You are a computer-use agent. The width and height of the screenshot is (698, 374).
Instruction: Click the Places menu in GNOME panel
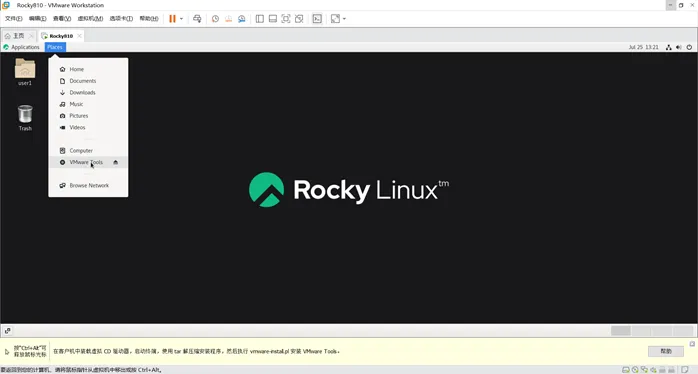pos(55,47)
